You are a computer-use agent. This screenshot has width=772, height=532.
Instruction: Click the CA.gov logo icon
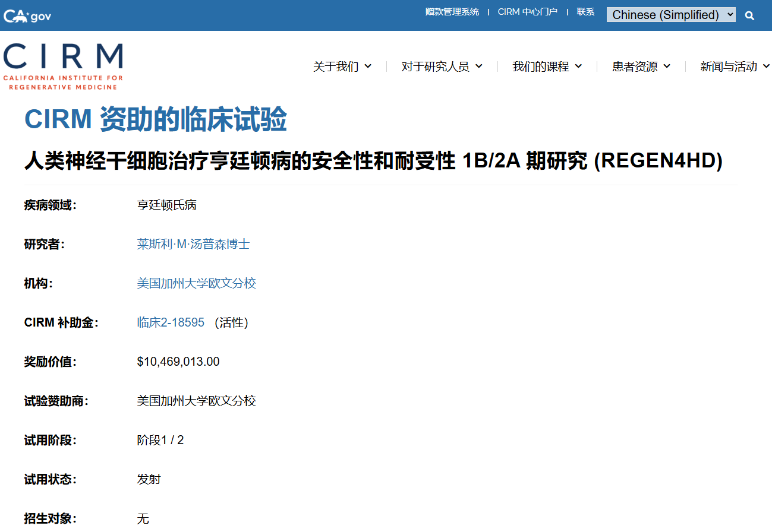[x=27, y=16]
